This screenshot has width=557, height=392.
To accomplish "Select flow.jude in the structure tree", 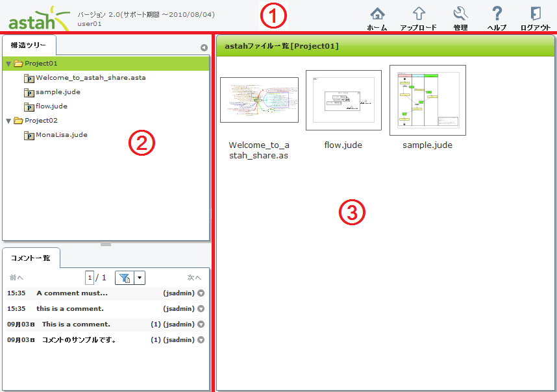I will coord(51,106).
